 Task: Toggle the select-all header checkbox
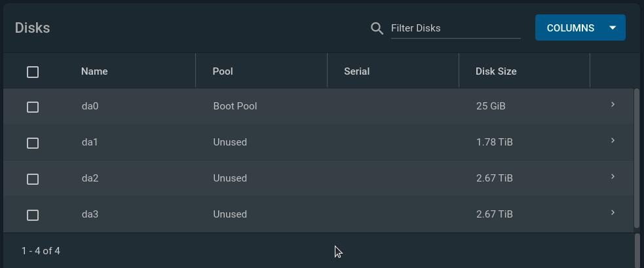pos(33,72)
